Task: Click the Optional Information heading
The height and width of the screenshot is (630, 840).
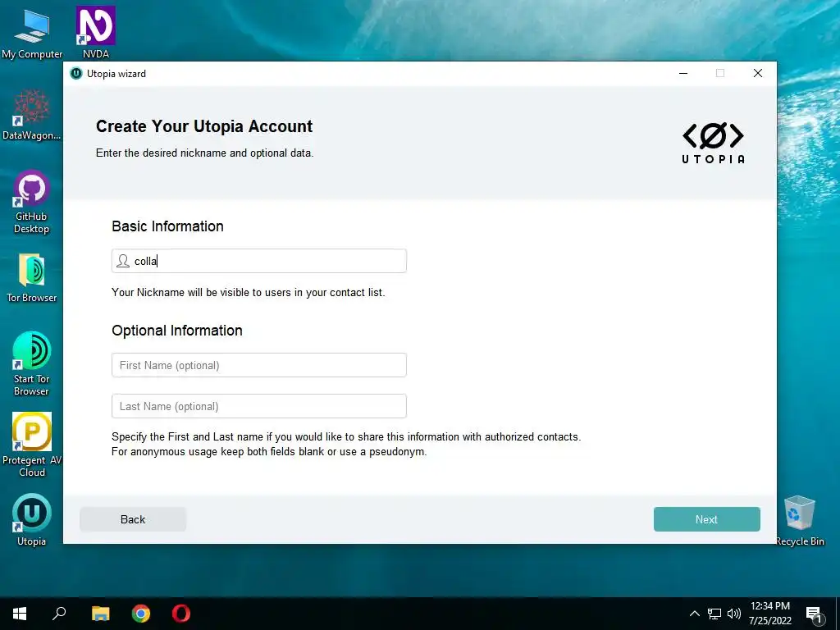Action: (177, 331)
